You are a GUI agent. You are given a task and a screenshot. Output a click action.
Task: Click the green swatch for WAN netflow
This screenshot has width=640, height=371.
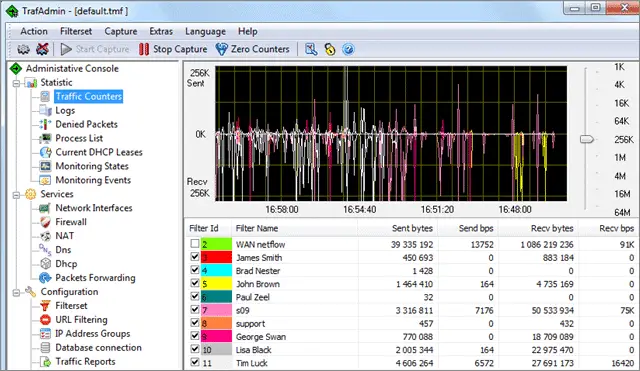216,244
